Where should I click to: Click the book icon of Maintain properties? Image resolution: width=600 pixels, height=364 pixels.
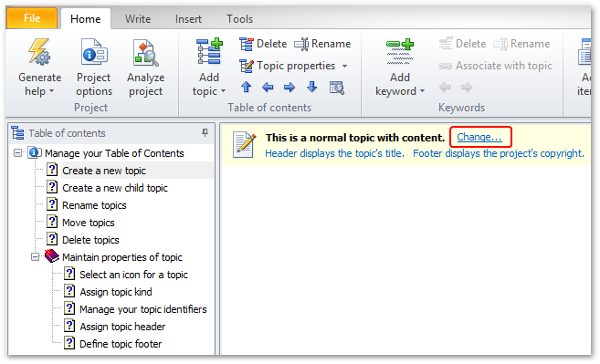tap(51, 255)
